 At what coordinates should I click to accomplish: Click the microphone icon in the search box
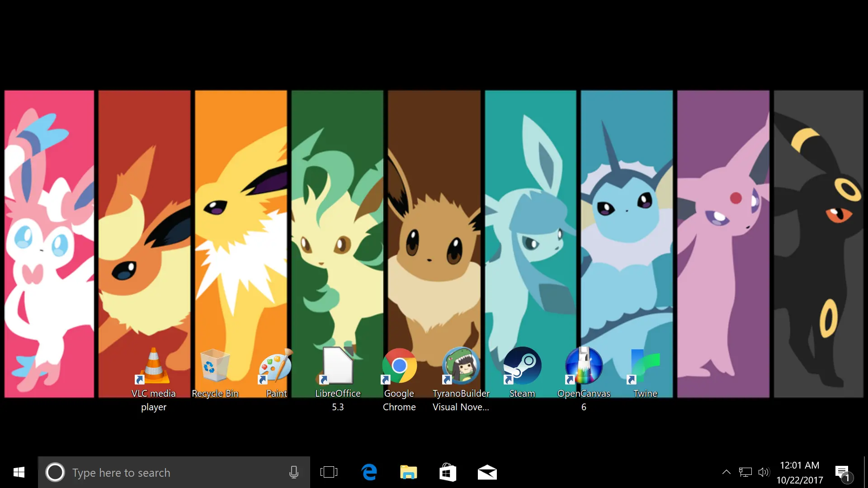click(294, 472)
